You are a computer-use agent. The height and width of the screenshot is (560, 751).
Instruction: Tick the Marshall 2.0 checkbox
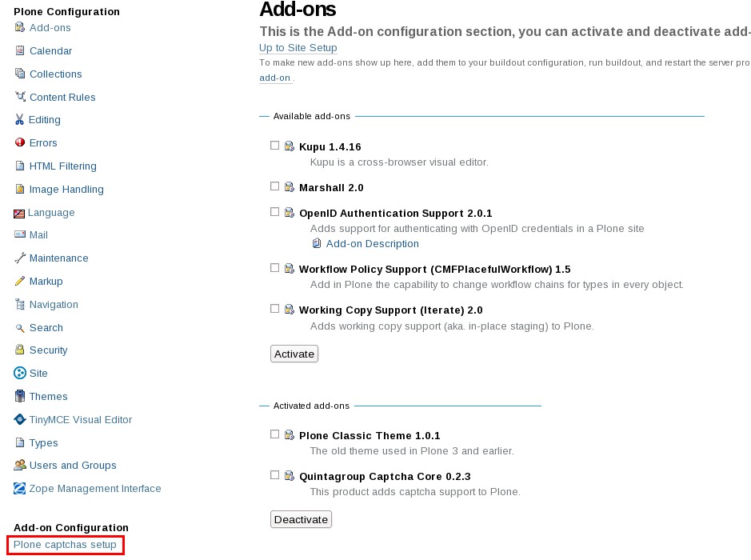[274, 186]
